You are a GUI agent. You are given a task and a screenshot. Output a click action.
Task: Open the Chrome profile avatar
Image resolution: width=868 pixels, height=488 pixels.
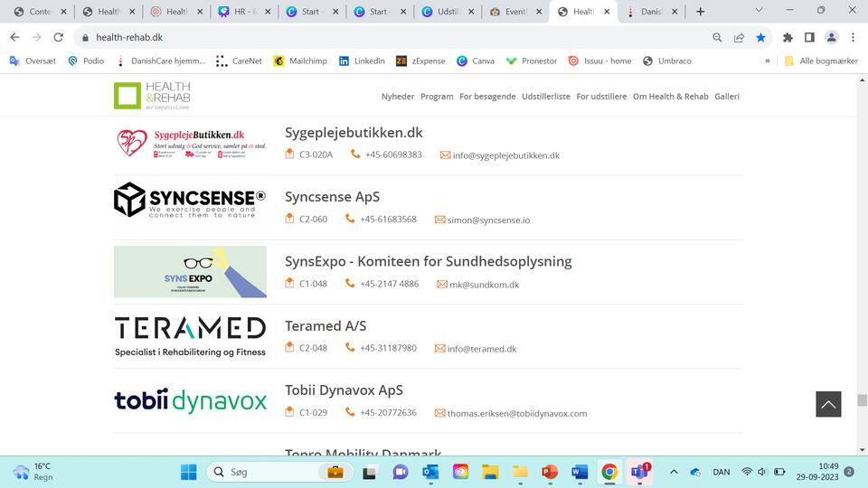pyautogui.click(x=831, y=37)
